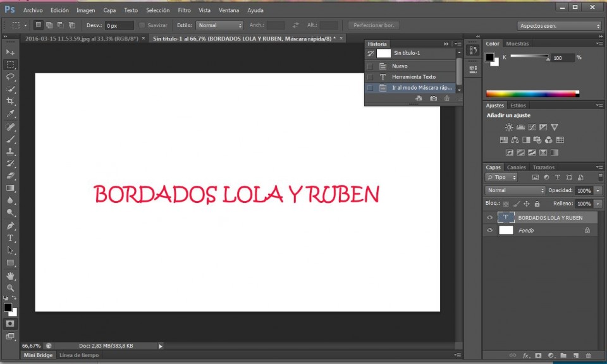Toggle visibility of the Fondo layer
The image size is (607, 364).
489,230
